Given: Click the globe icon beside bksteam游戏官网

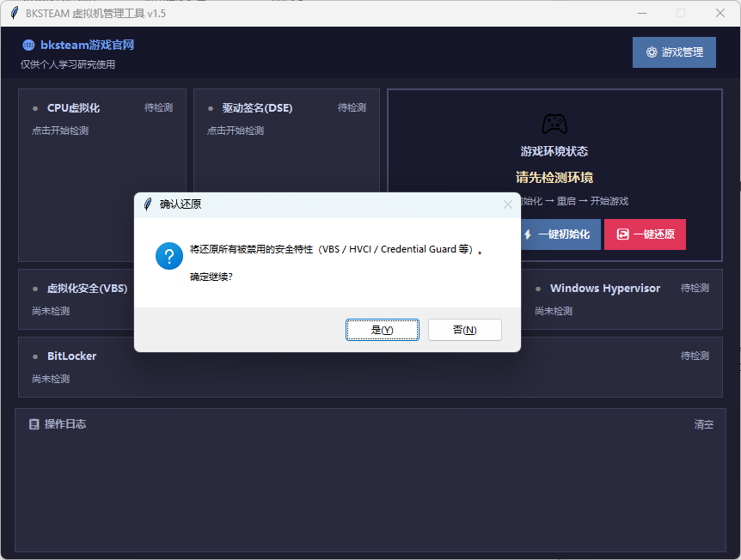Looking at the screenshot, I should (28, 46).
